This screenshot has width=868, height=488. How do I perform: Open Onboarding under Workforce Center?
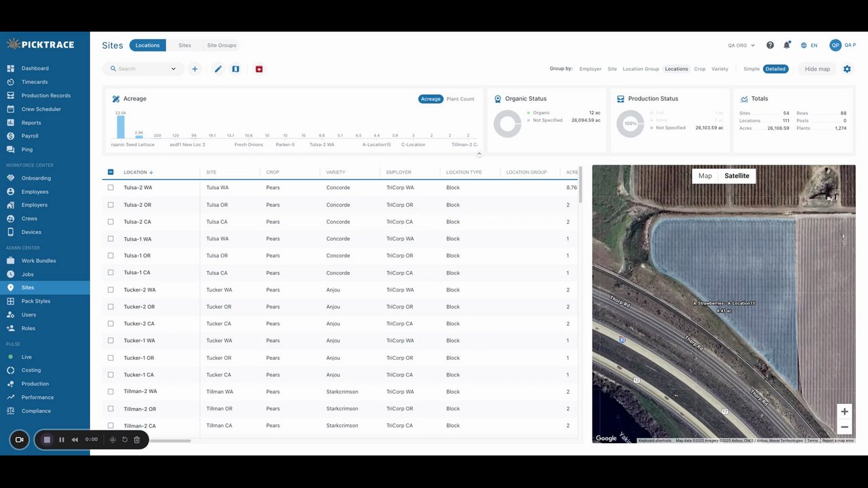coord(36,178)
